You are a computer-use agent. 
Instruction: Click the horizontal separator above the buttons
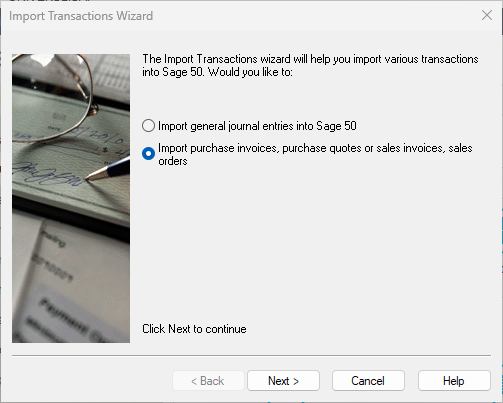[x=251, y=356]
